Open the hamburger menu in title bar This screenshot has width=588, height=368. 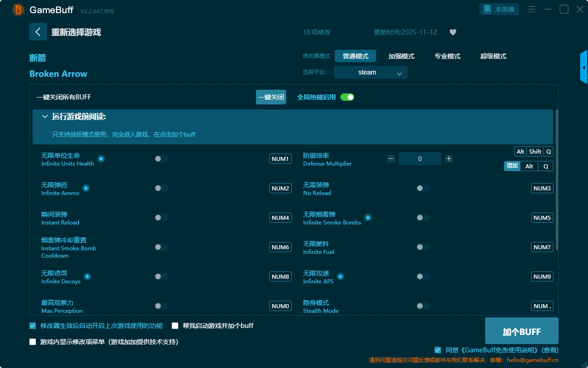click(531, 10)
